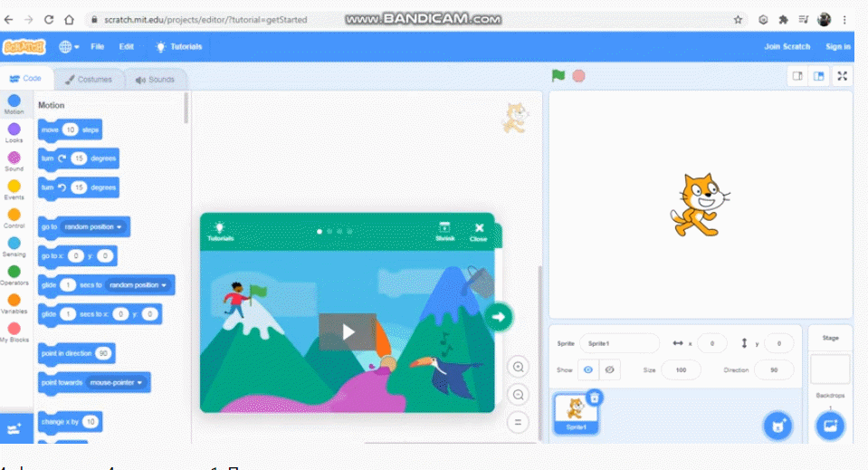
Task: Open the add extension button
Action: tap(15, 428)
